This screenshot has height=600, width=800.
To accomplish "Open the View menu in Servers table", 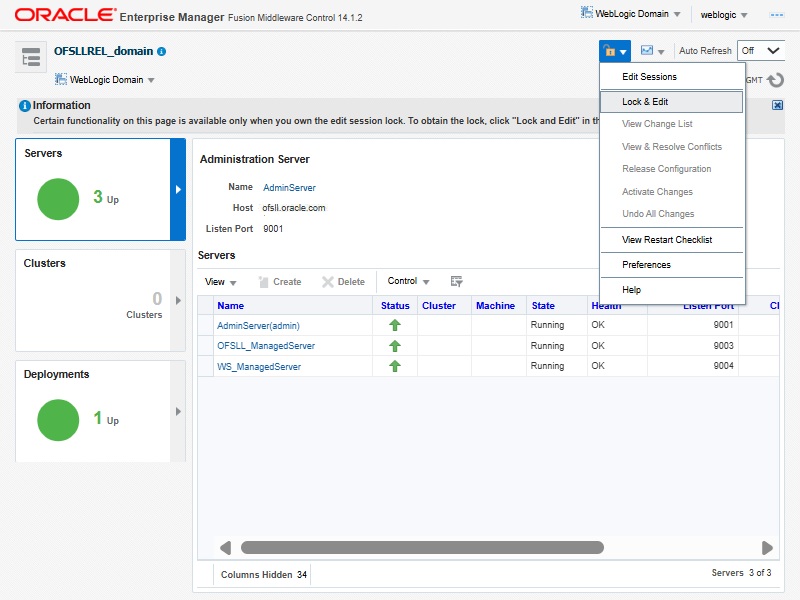I will [220, 282].
